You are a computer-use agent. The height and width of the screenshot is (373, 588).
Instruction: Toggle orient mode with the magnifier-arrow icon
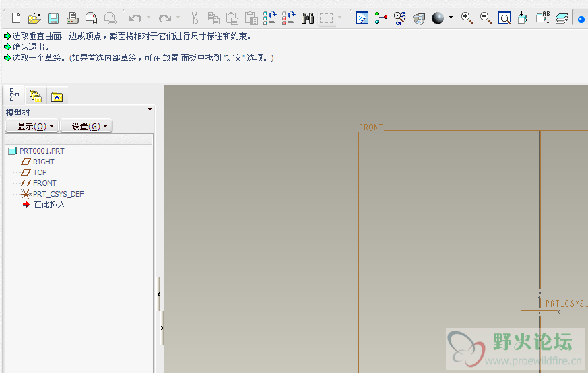pos(400,18)
